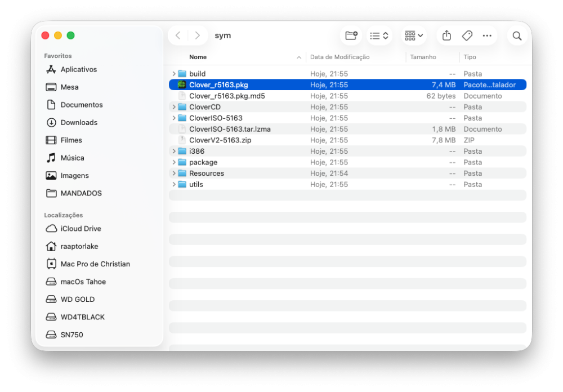Click the Tags toolbar icon

[467, 35]
